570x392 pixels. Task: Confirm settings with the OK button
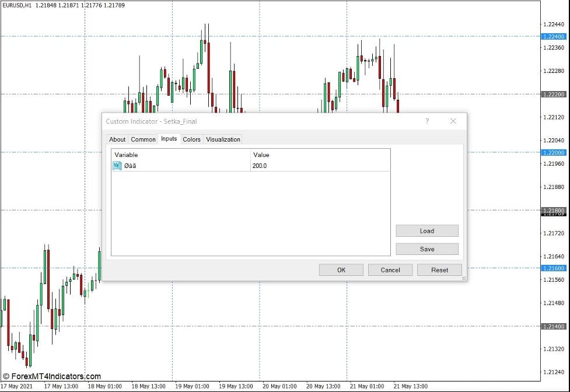pos(341,269)
